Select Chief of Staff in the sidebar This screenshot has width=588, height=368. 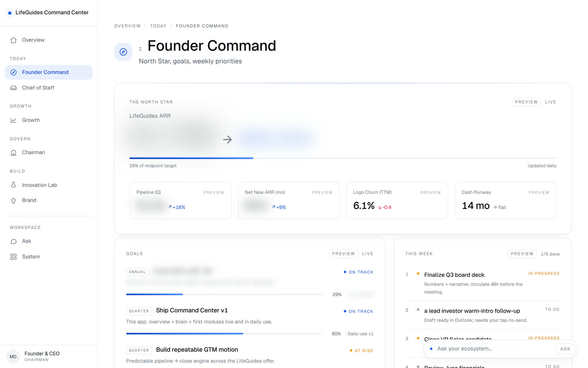pyautogui.click(x=49, y=88)
